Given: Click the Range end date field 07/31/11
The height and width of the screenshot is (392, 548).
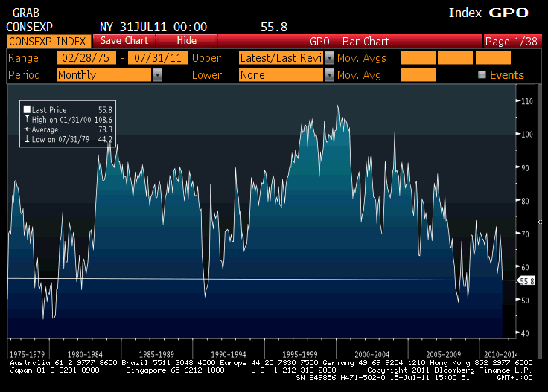Looking at the screenshot, I should click(x=158, y=58).
